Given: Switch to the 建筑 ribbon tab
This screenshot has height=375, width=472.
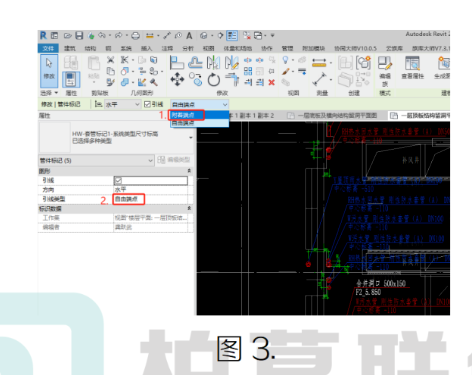Looking at the screenshot, I should 70,48.
